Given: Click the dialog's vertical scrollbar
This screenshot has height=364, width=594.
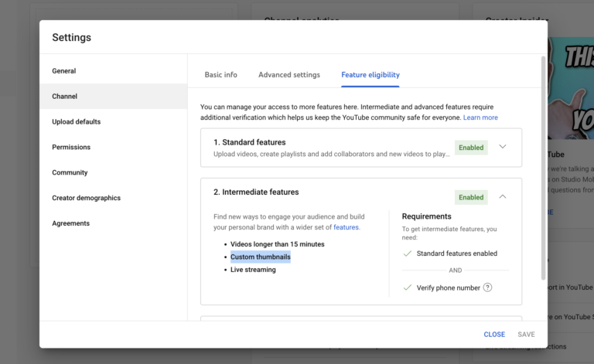Looking at the screenshot, I should coord(543,166).
